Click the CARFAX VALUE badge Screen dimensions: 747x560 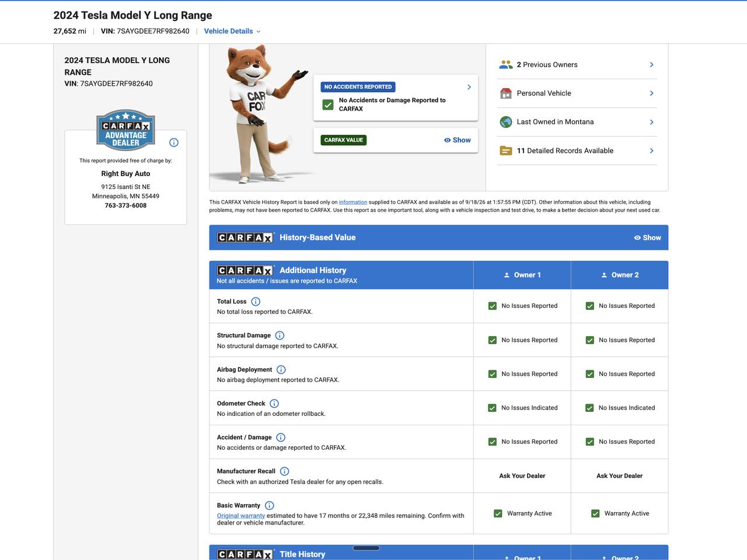pyautogui.click(x=344, y=140)
